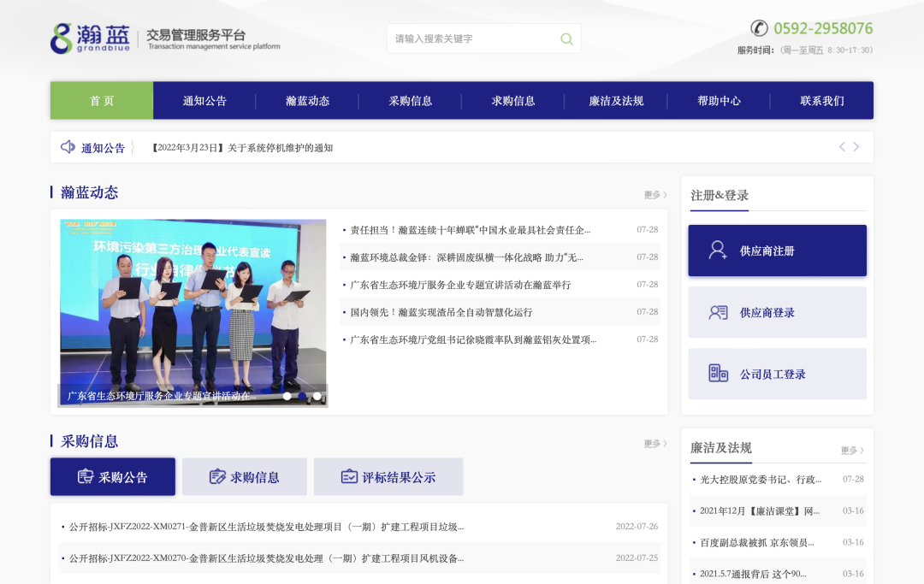The width and height of the screenshot is (924, 584).
Task: Focus the 请输入搜索关键字 search field
Action: 471,38
